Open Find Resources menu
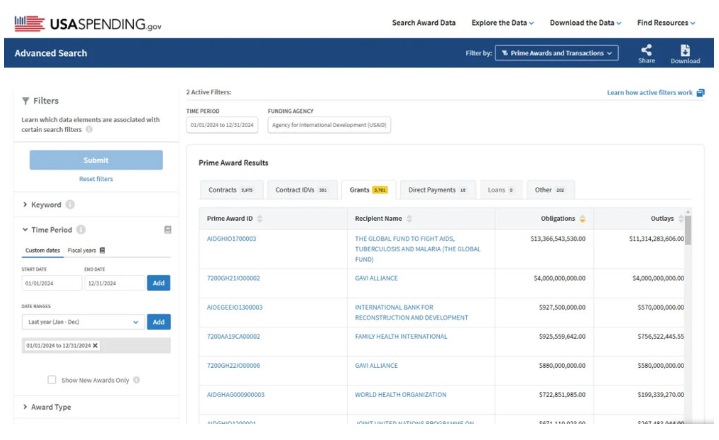The height and width of the screenshot is (440, 719). pyautogui.click(x=666, y=23)
